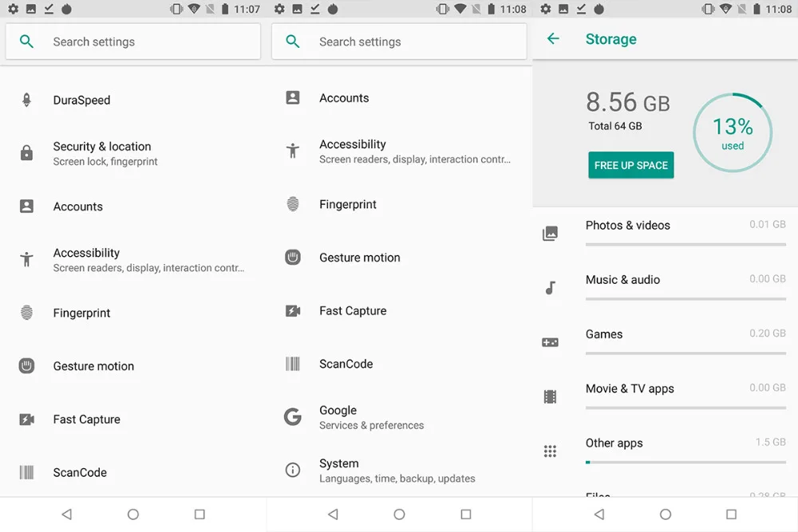Tap Photos & videos usage bar
The image size is (798, 532).
point(685,245)
